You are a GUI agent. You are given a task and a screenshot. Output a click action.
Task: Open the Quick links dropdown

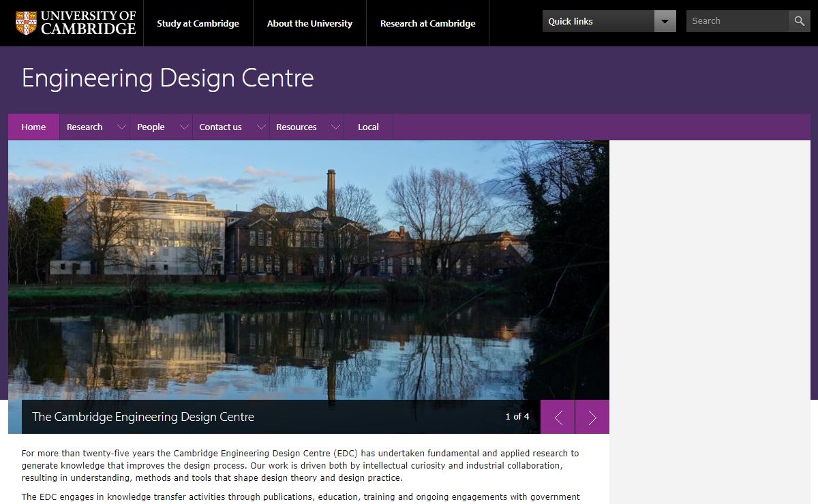tap(609, 21)
